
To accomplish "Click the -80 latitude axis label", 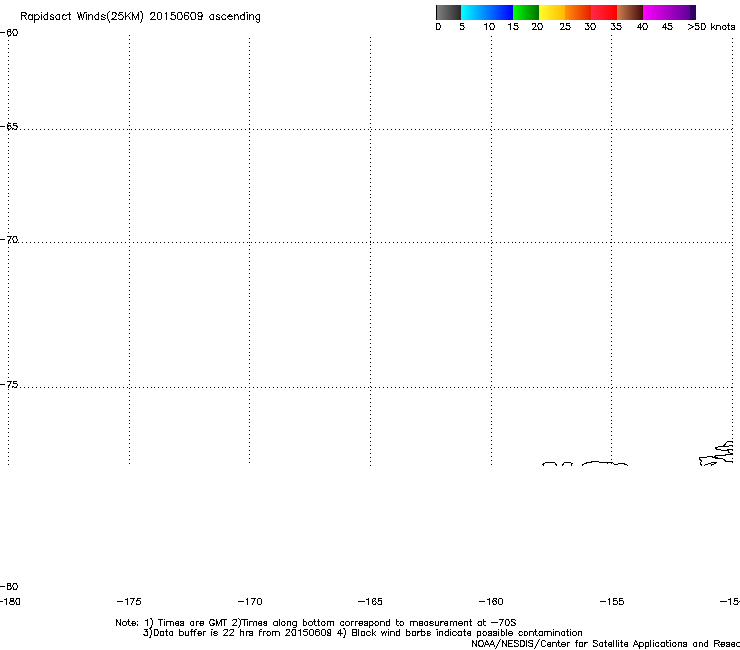I will coord(9,587).
